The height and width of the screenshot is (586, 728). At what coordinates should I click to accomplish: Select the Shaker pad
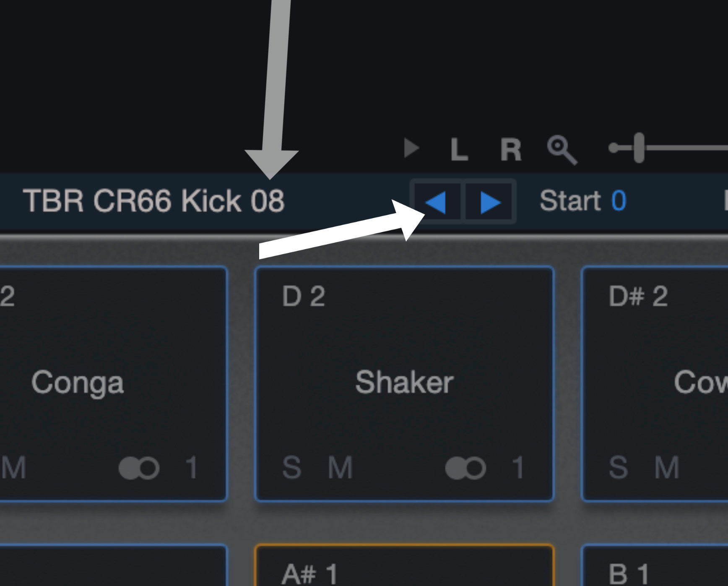pos(404,382)
